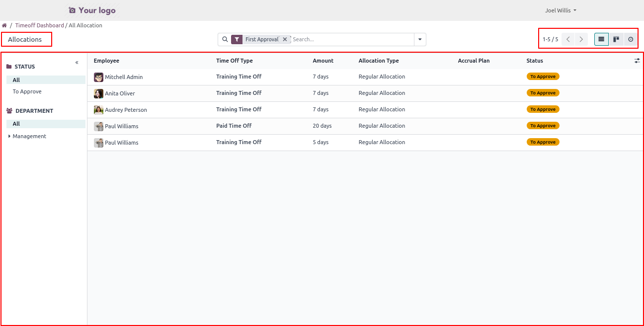
Task: Sort by Amount column header
Action: click(323, 61)
